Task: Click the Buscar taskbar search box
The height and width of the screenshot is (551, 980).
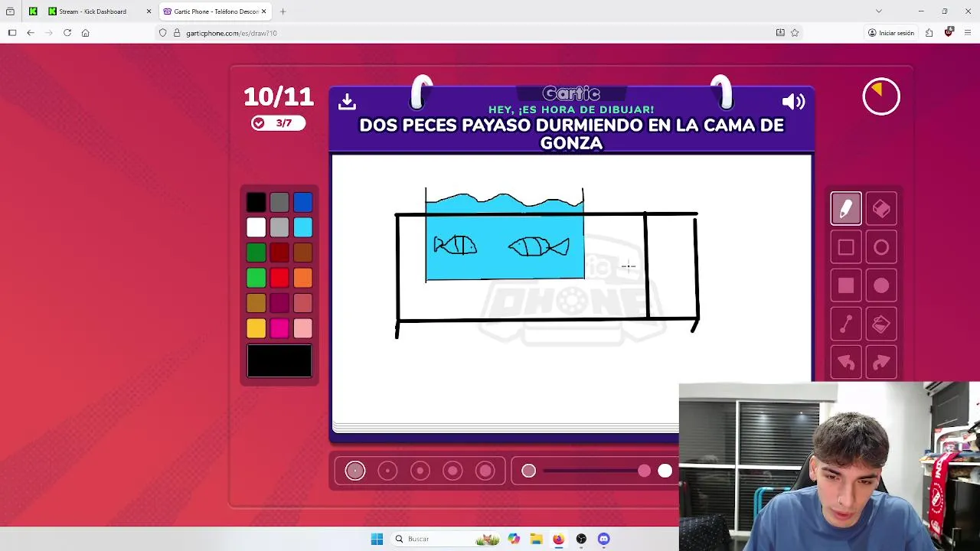Action: point(446,539)
